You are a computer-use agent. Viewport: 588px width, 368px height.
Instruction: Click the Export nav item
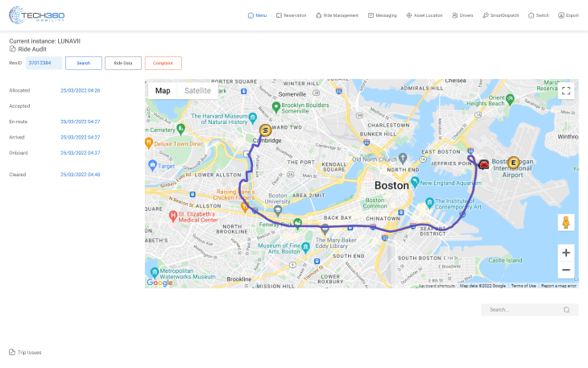point(568,15)
